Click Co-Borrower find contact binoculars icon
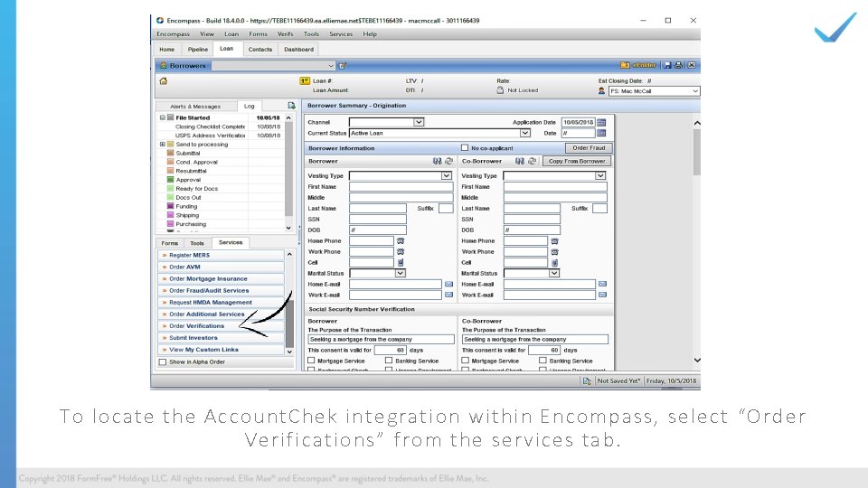This screenshot has width=868, height=488. 519,162
